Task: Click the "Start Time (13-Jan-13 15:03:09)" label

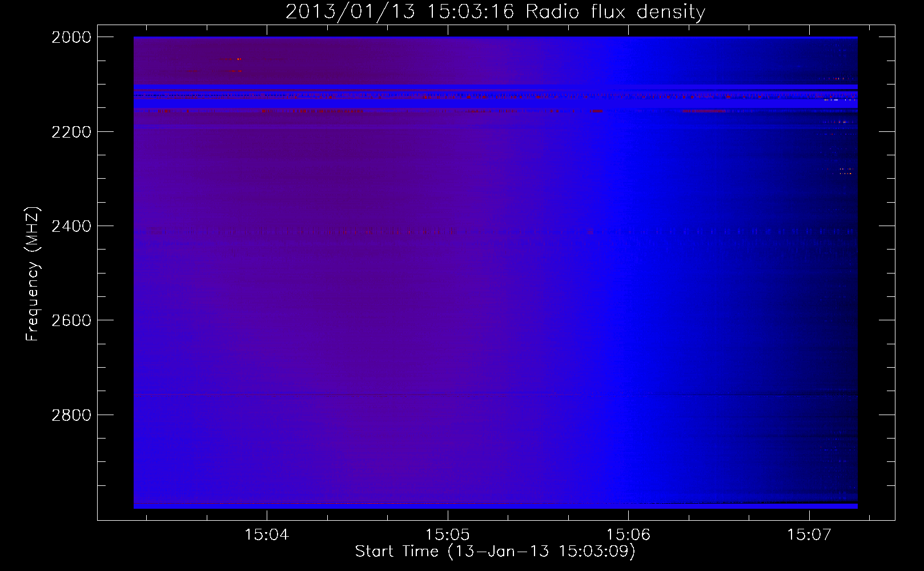Action: (x=495, y=552)
